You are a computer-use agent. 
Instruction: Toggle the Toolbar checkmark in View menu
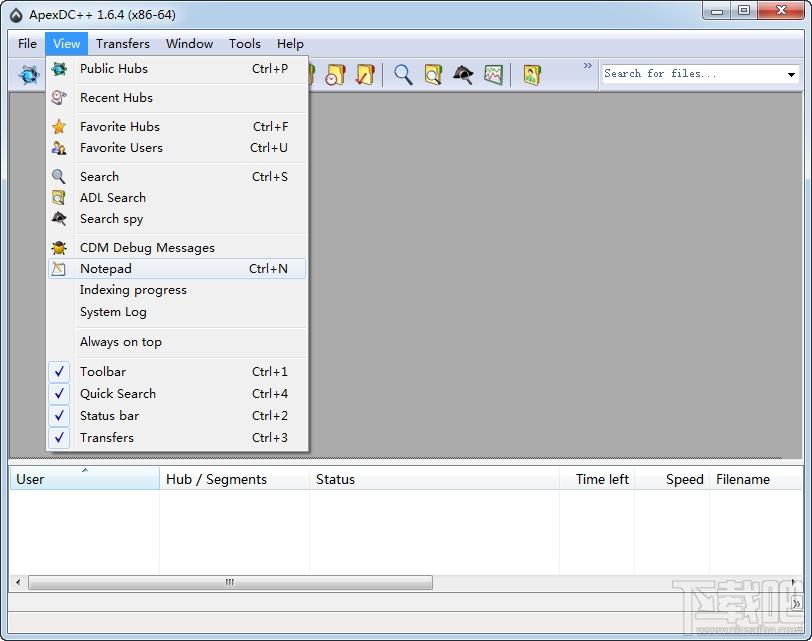click(x=59, y=372)
